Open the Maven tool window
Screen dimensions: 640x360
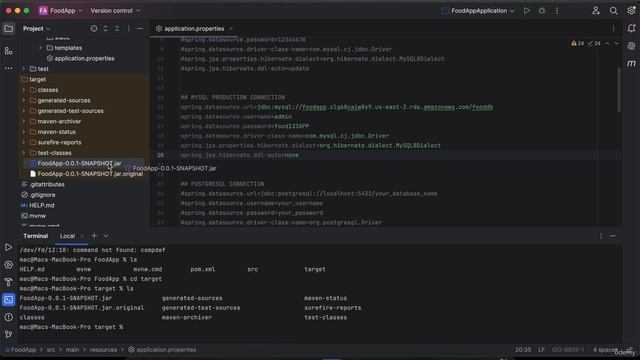click(631, 63)
